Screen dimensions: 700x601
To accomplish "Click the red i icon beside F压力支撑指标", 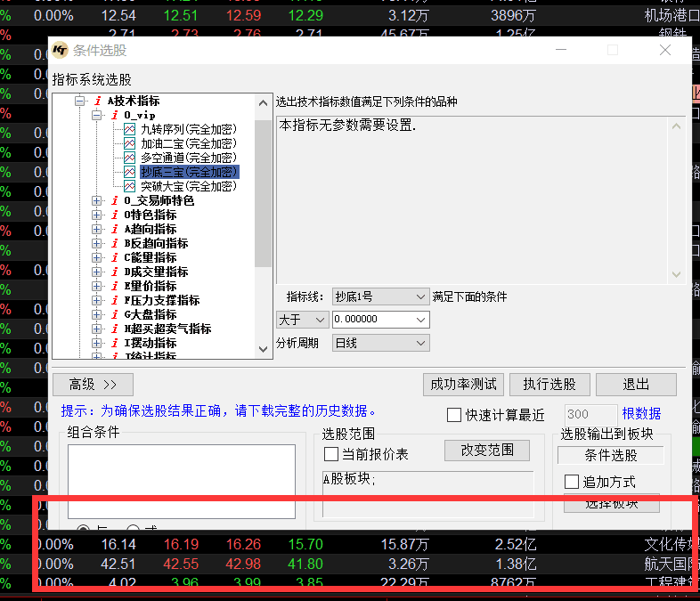I will [115, 300].
